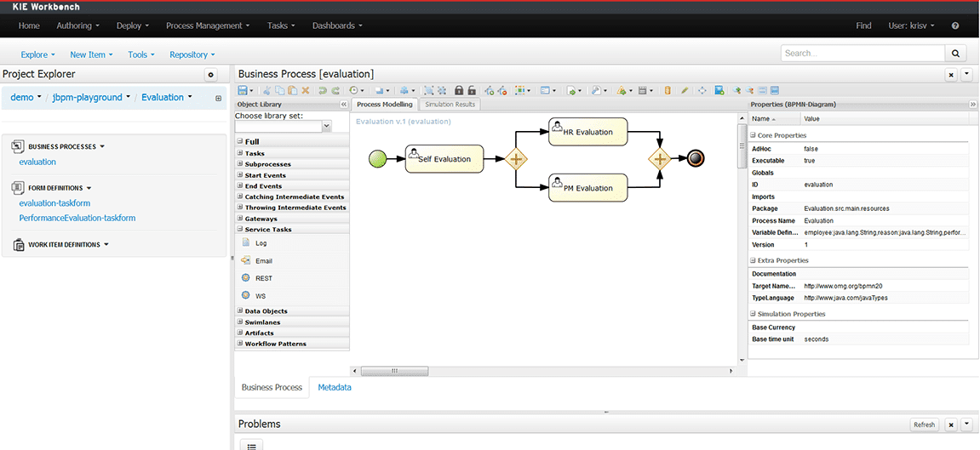The height and width of the screenshot is (450, 980).
Task: Click the Problems Refresh button
Action: (924, 424)
